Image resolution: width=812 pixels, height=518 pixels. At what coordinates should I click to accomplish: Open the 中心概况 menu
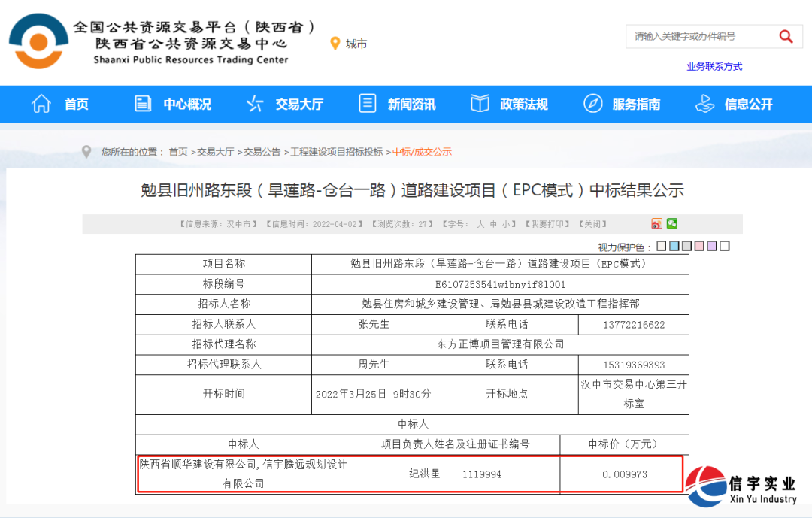(x=186, y=104)
